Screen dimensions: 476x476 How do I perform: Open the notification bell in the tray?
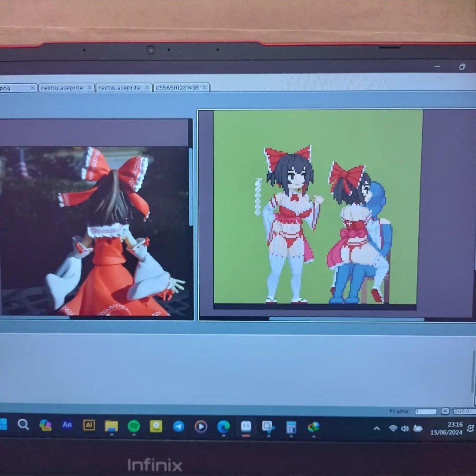[470, 429]
